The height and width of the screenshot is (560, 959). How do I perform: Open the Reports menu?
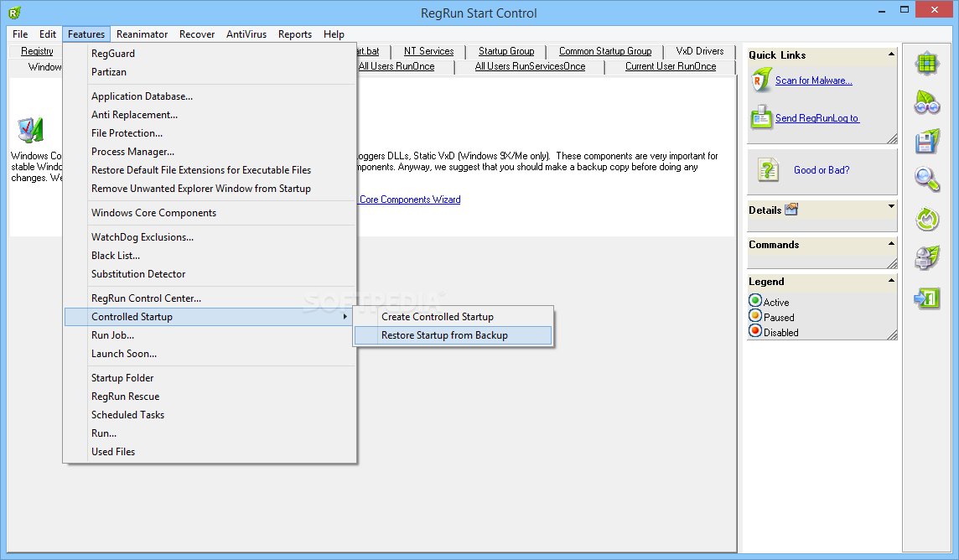point(295,34)
